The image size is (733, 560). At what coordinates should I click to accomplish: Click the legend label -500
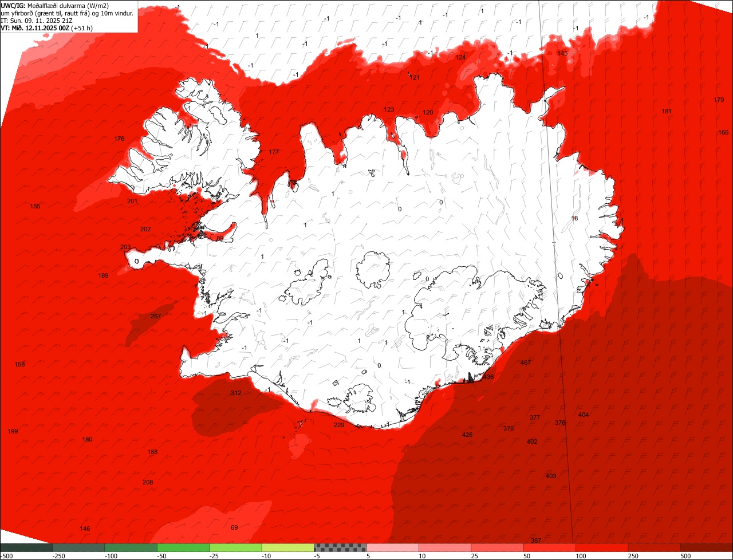[6, 556]
